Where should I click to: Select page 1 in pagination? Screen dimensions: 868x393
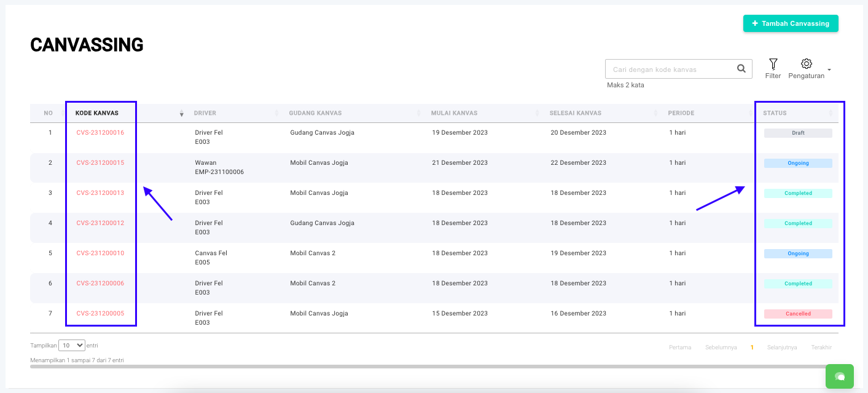pos(752,347)
